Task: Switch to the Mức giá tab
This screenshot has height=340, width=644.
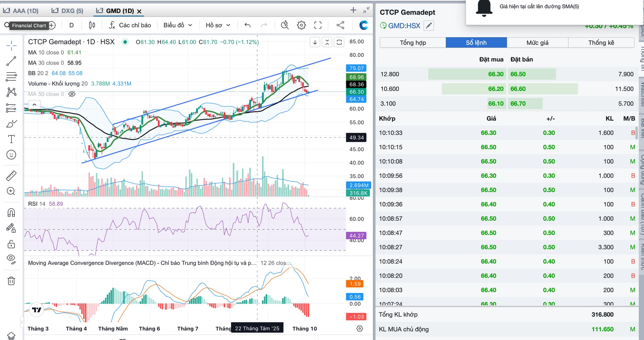Action: (537, 43)
